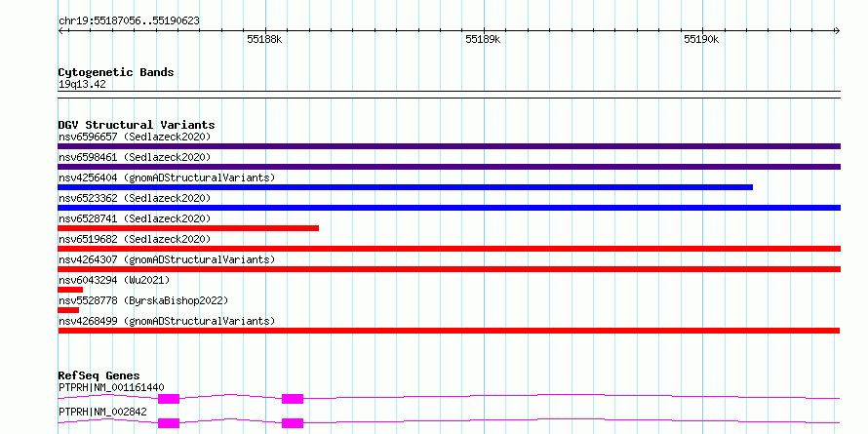
Task: Select the red bar for nsv6519682
Action: 449,249
